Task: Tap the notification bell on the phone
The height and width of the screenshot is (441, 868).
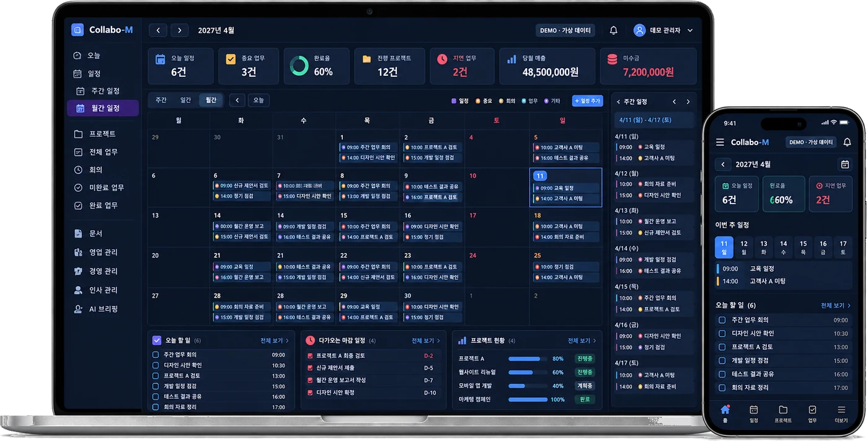Action: pyautogui.click(x=847, y=142)
